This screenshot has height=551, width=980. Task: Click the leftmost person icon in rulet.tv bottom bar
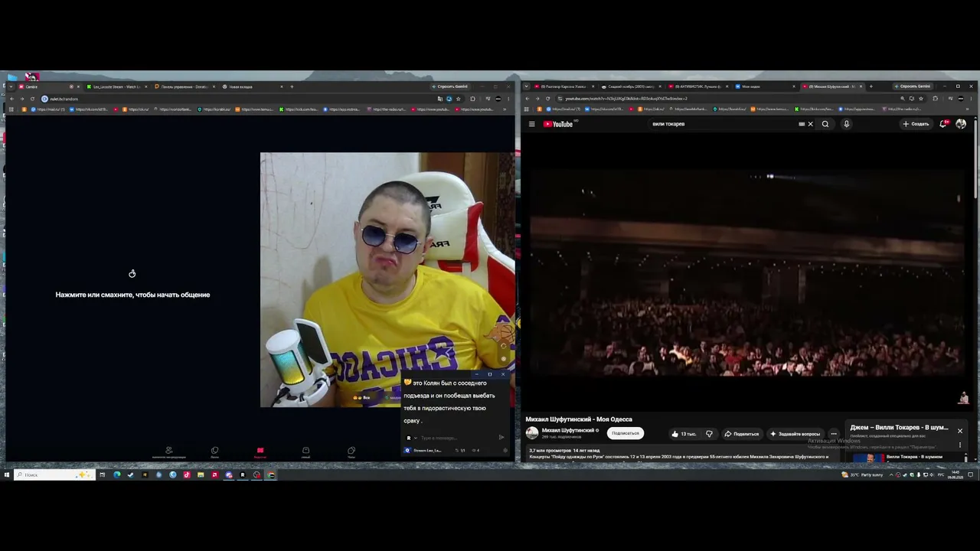click(x=168, y=451)
